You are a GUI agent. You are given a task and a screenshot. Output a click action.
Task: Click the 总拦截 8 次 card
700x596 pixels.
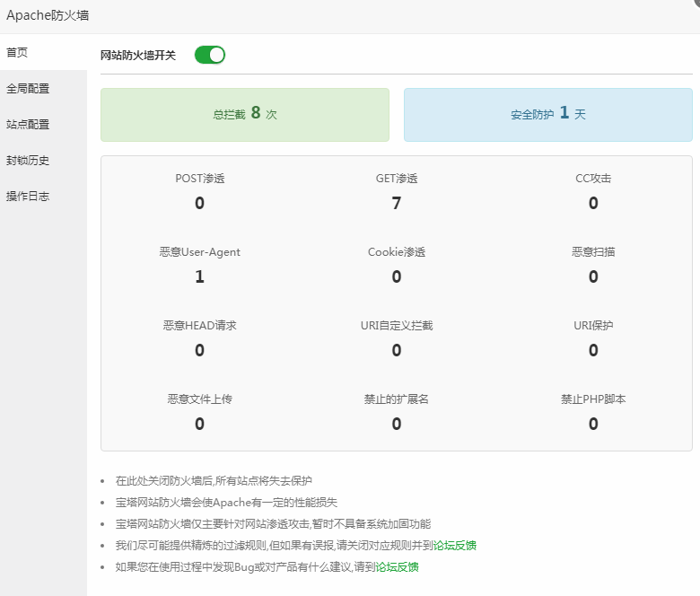(x=245, y=115)
